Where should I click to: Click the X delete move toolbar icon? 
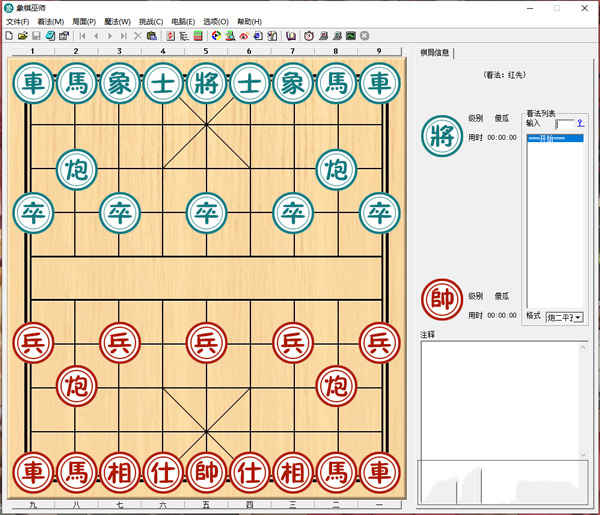click(137, 36)
